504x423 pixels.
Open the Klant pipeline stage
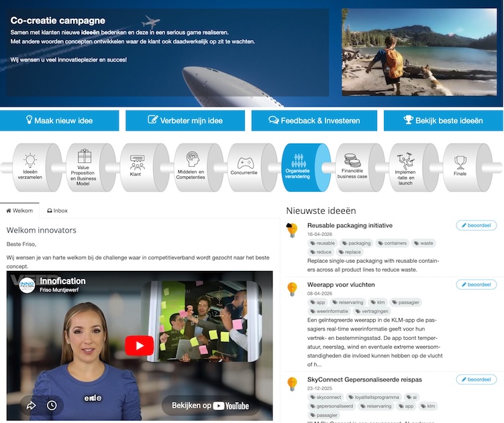138,167
